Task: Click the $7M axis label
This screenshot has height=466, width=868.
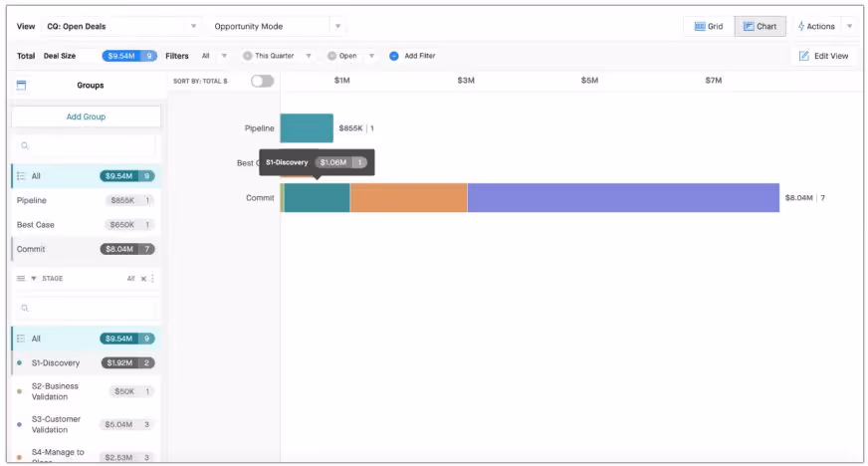Action: click(x=714, y=81)
